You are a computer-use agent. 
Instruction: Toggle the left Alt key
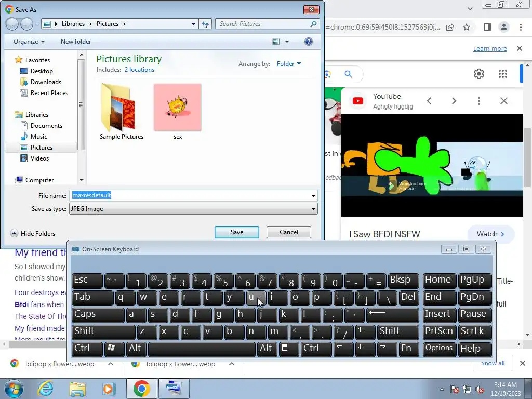click(x=137, y=349)
